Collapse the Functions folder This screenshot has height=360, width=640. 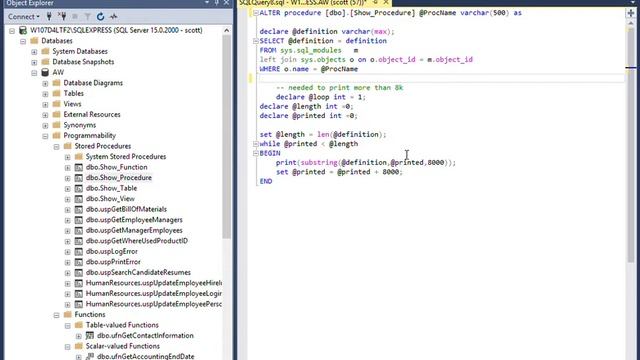56,315
